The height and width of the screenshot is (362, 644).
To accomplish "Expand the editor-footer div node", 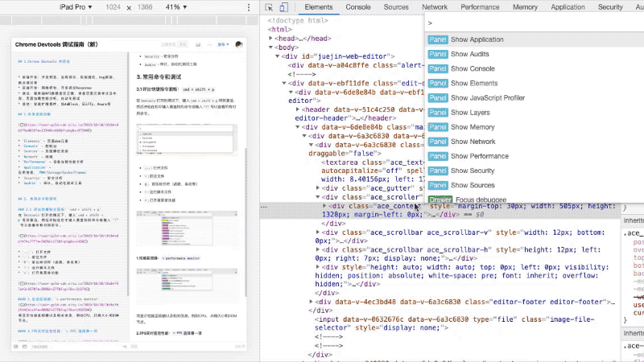I will pyautogui.click(x=311, y=302).
